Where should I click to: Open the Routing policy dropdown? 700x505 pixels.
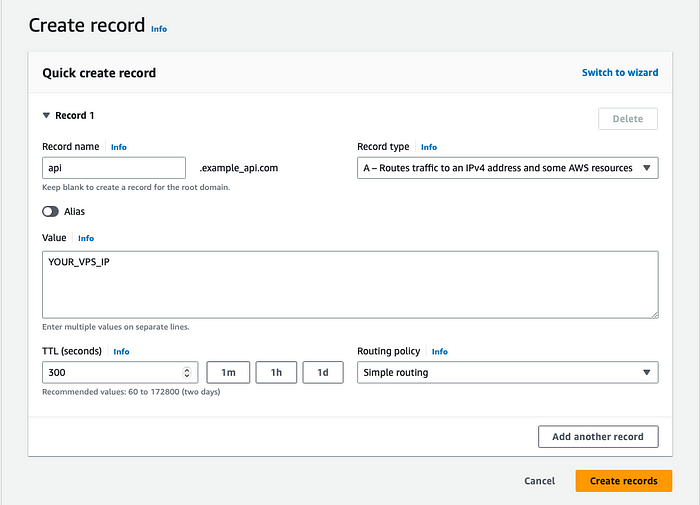coord(508,372)
